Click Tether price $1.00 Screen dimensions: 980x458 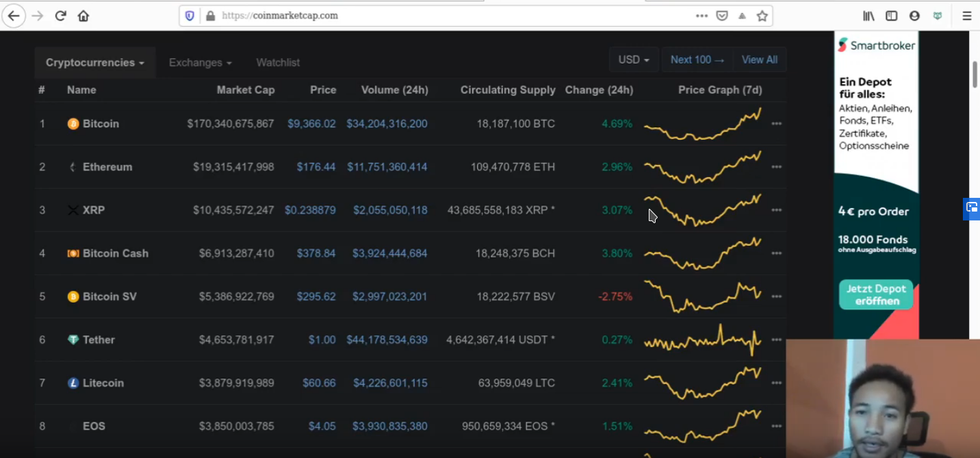[322, 340]
